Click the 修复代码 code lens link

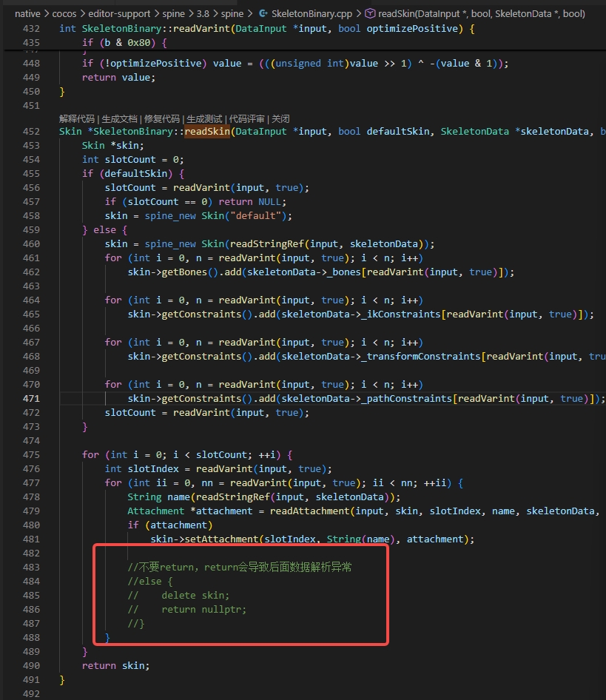click(x=161, y=118)
